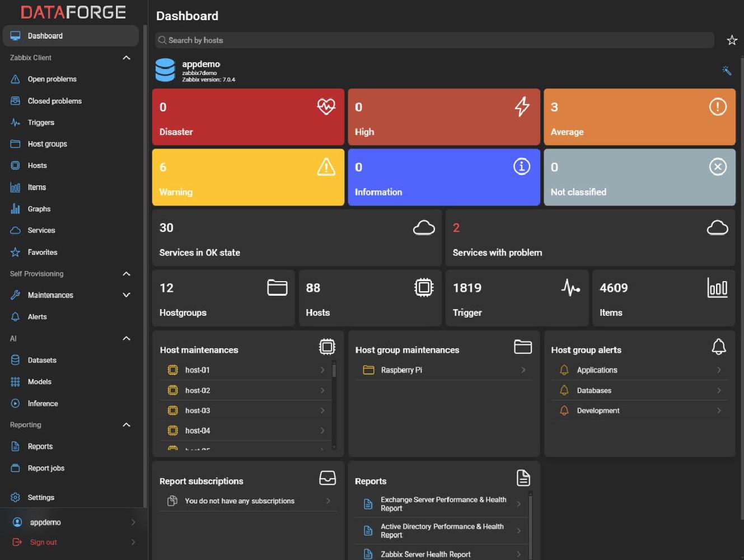Viewport: 744px width, 560px height.
Task: Click the Inference play icon in sidebar
Action: click(15, 403)
